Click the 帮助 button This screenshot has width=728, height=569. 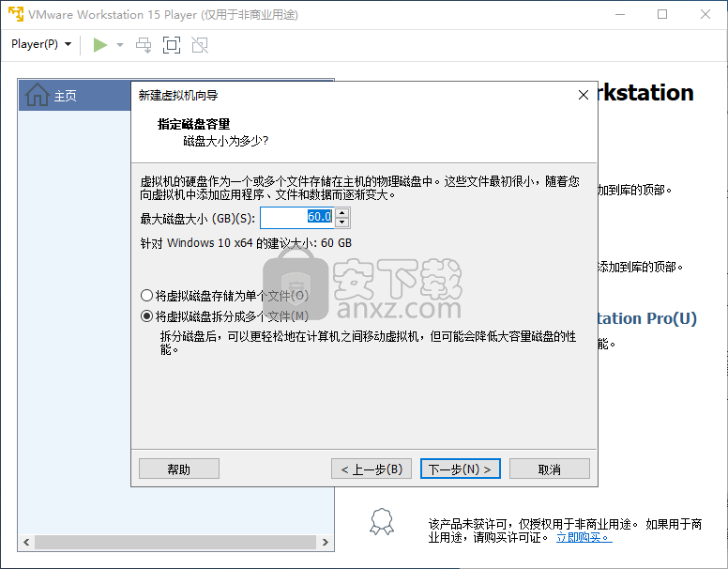(x=179, y=469)
